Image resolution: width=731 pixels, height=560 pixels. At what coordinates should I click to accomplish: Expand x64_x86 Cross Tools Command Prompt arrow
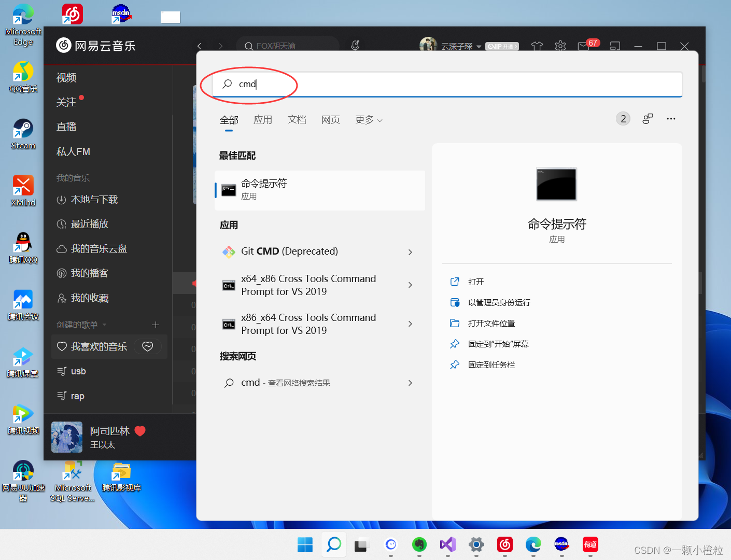click(410, 285)
